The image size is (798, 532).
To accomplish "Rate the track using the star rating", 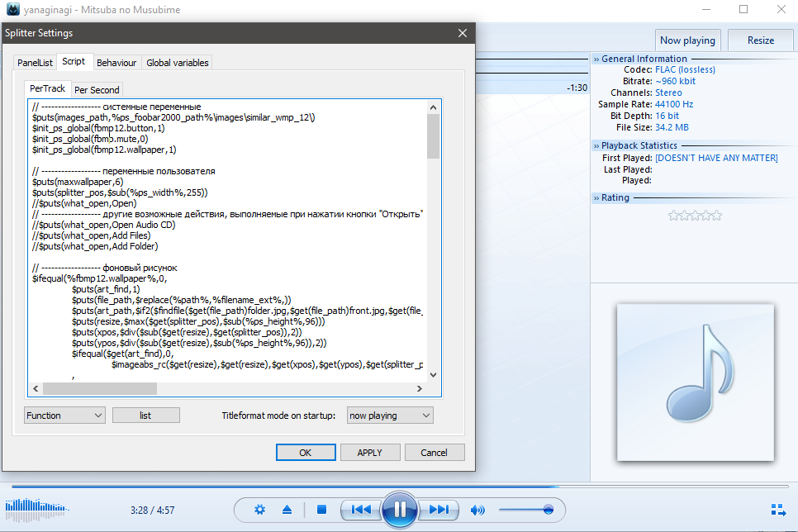I will point(695,216).
